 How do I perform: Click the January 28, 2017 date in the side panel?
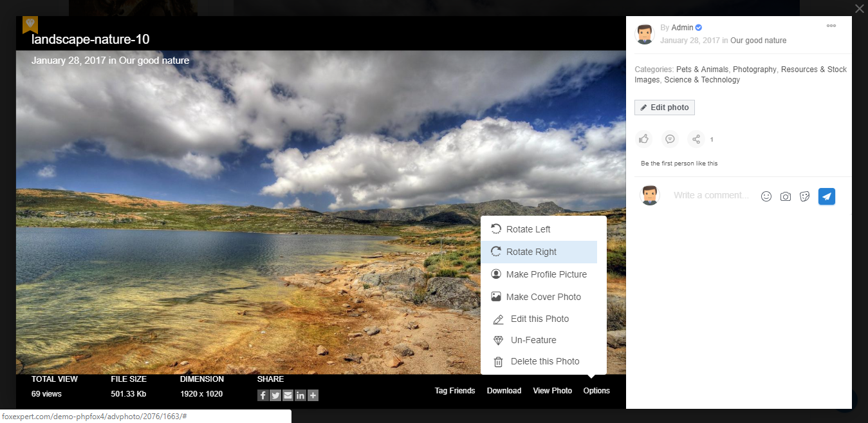690,41
